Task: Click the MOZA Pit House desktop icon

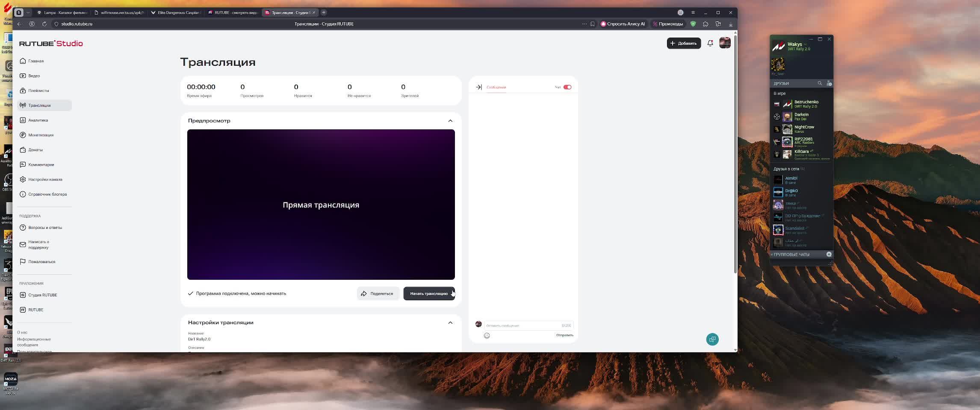Action: 11,384
